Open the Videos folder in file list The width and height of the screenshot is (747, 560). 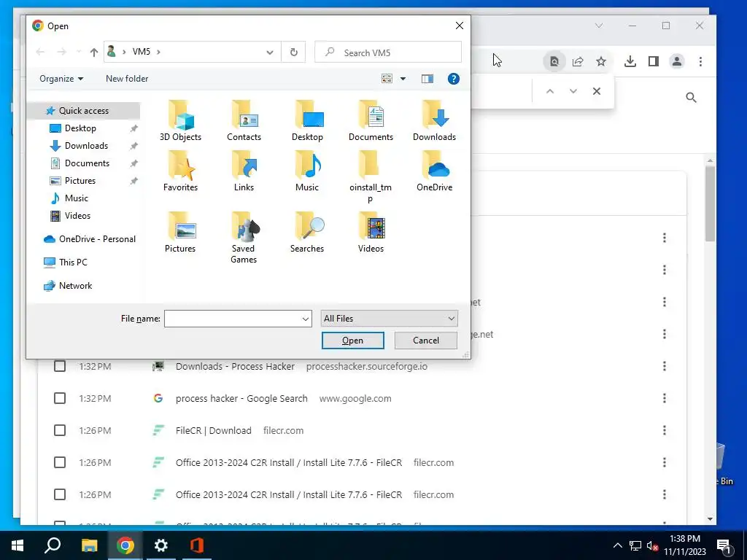[x=371, y=233]
